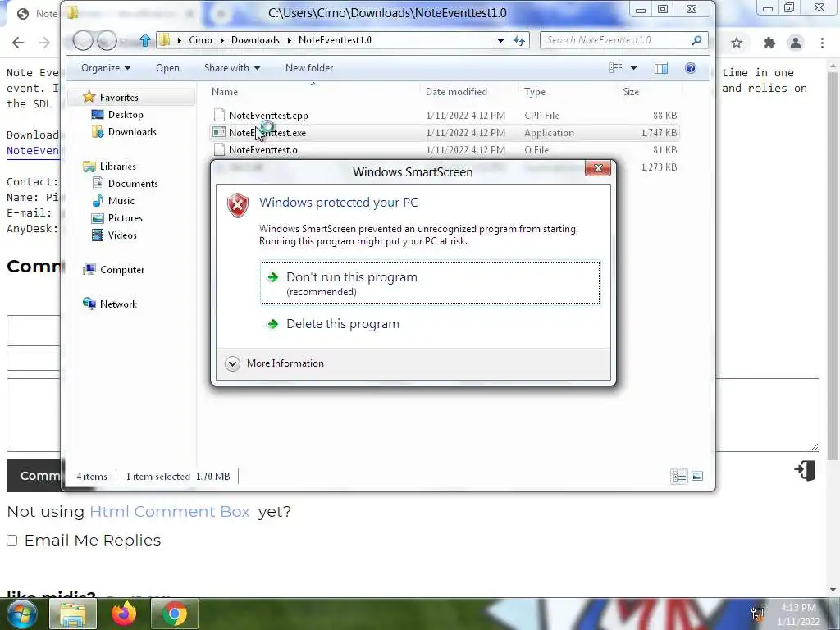Screen dimensions: 840x630
Task: Launch Firefox from taskbar
Action: coord(124,614)
